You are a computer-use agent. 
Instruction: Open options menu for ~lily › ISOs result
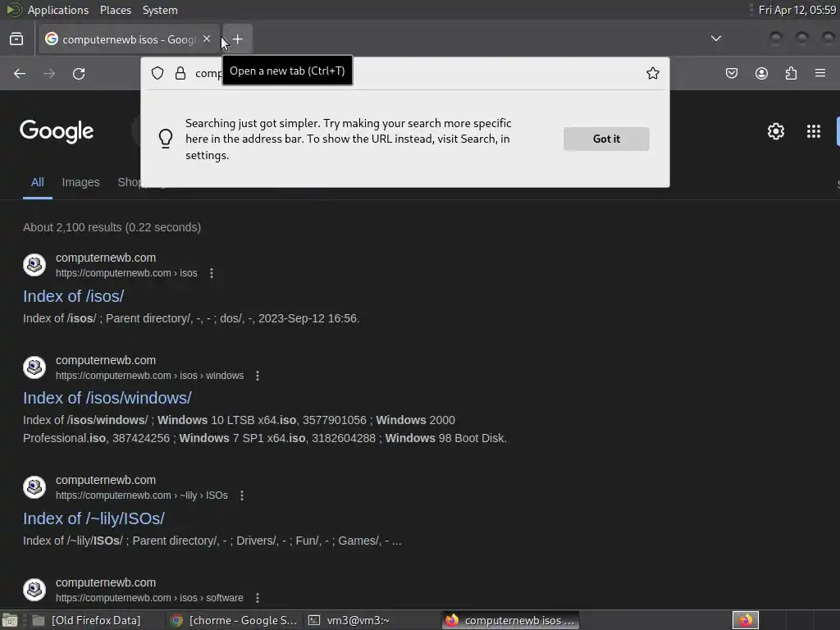242,495
